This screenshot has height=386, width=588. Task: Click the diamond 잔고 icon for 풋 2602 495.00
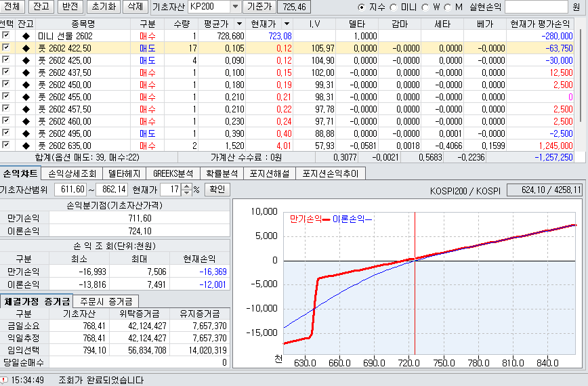(x=26, y=133)
